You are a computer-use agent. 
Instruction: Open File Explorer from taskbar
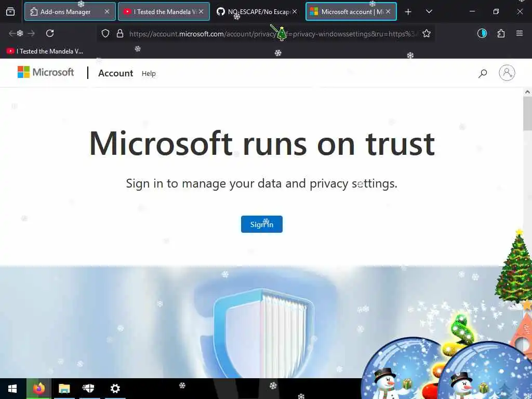coord(64,389)
